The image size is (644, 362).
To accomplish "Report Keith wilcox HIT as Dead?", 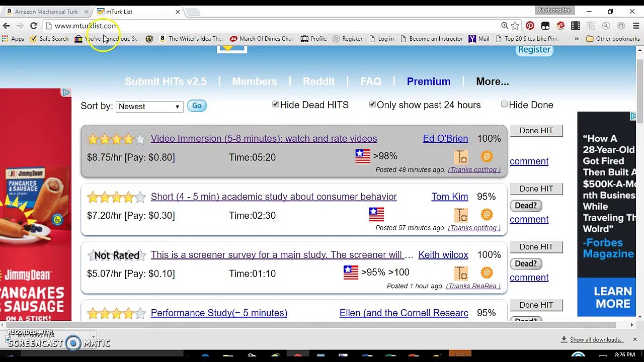I will [x=526, y=263].
